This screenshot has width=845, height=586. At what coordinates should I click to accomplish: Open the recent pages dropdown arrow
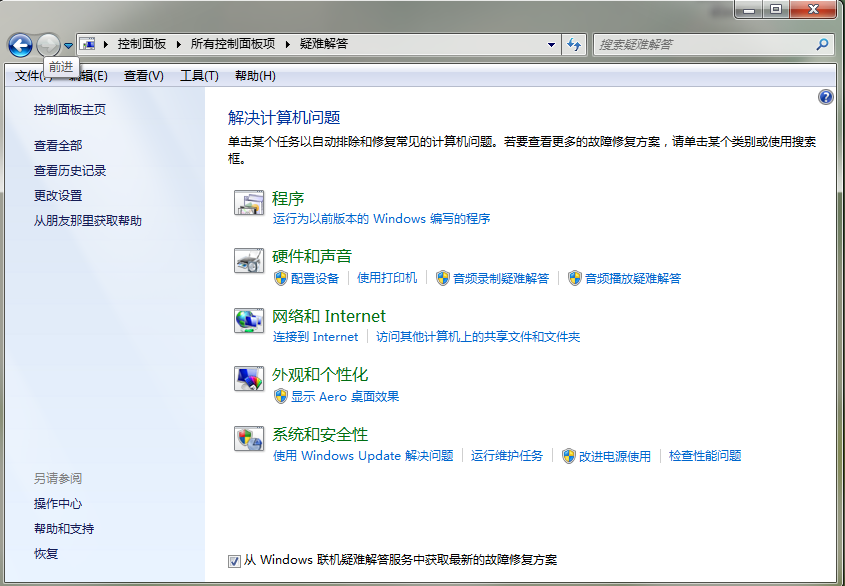[x=68, y=45]
